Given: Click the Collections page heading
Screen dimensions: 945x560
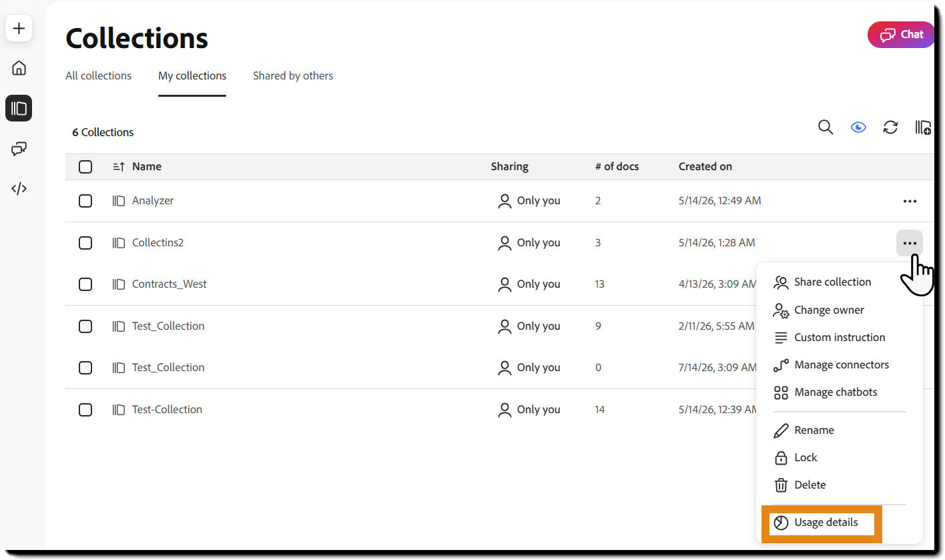Looking at the screenshot, I should 137,38.
